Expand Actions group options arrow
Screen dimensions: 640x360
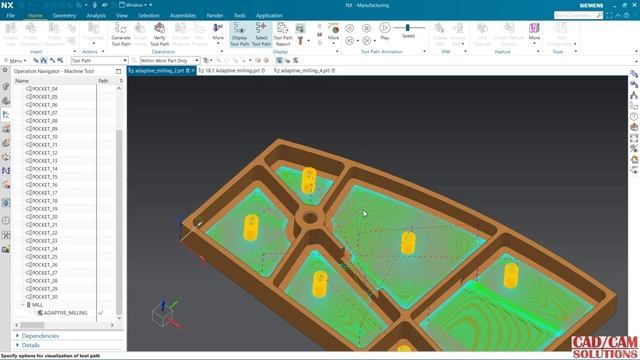click(x=103, y=52)
